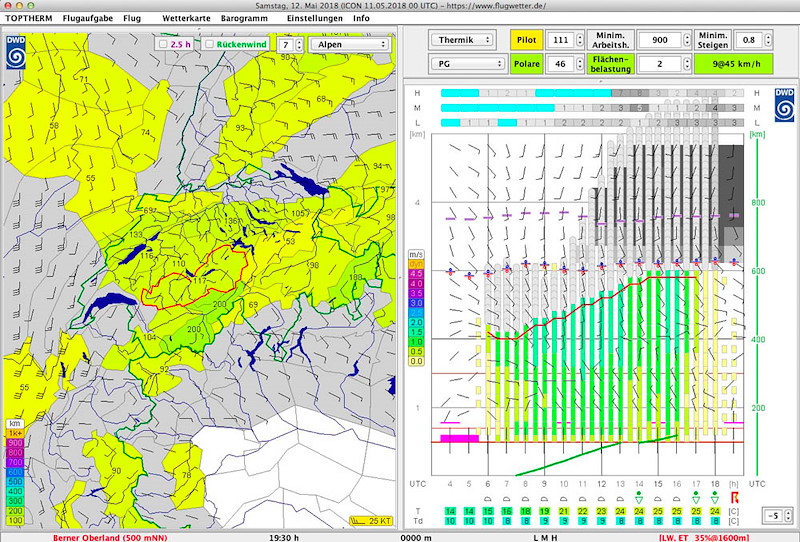Adjust the Pilot weight stepper showing 111
The height and width of the screenshot is (542, 800).
coord(580,40)
